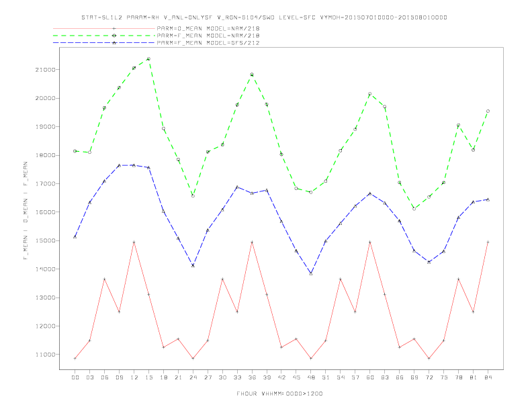Image resolution: width=532 pixels, height=411 pixels.
Task: Click the y-axis tick label 13000
Action: pyautogui.click(x=45, y=298)
